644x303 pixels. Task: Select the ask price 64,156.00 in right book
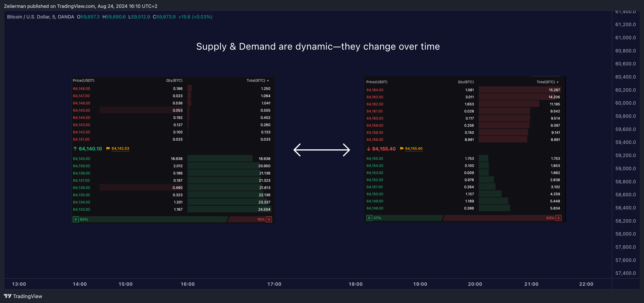pos(375,140)
